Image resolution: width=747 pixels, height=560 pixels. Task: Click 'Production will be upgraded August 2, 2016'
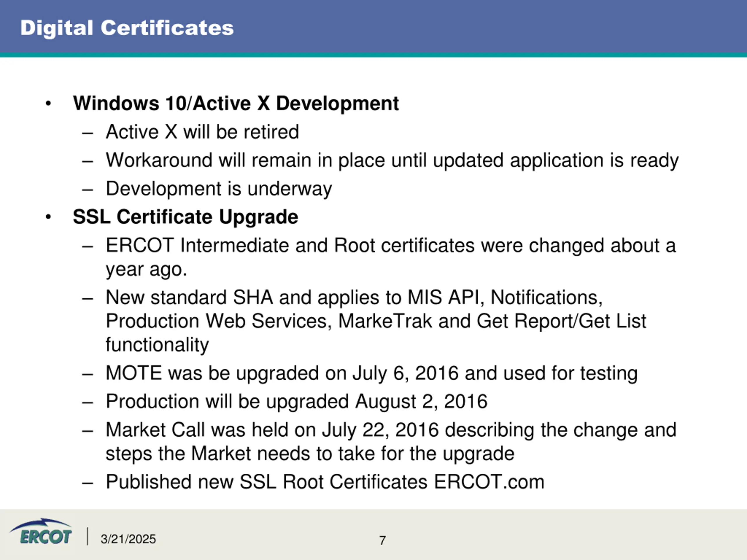[296, 402]
